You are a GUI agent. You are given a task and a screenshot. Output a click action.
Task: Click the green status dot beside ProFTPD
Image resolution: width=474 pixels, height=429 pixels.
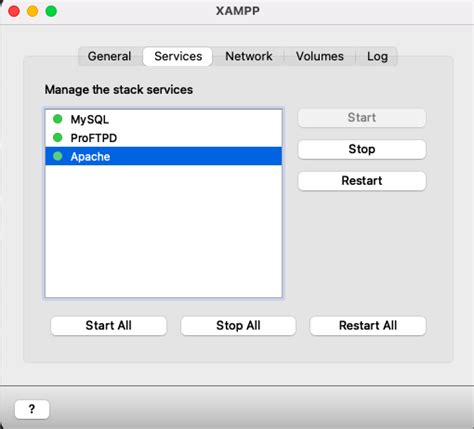(58, 137)
